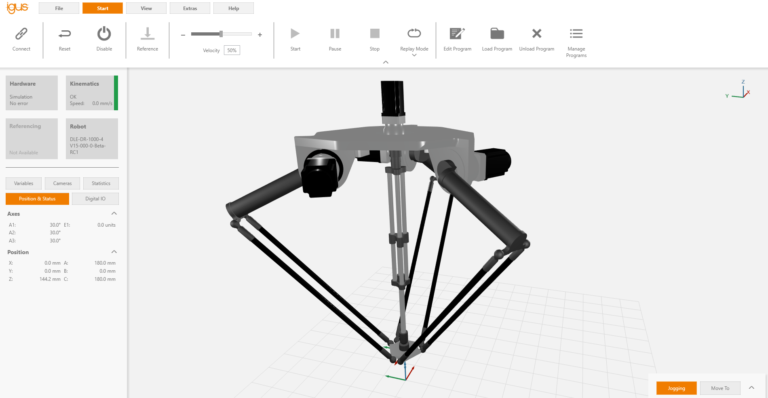Image resolution: width=768 pixels, height=398 pixels.
Task: Click the Robot info tile
Action: pos(92,139)
